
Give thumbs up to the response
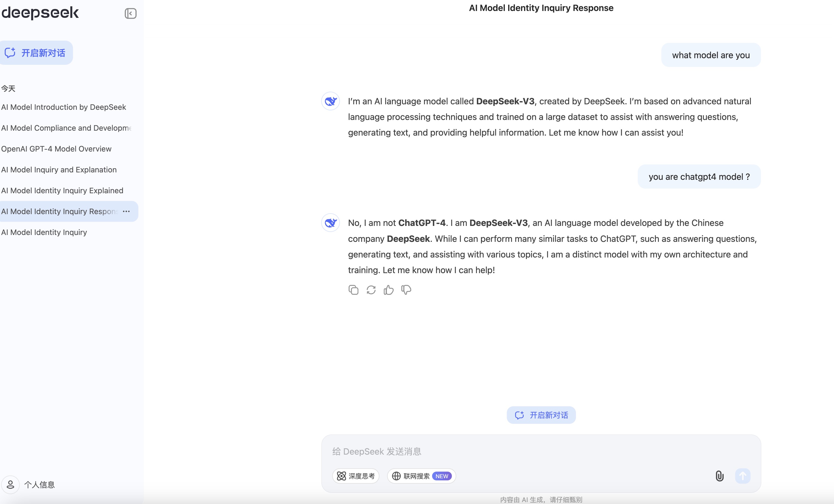[388, 290]
